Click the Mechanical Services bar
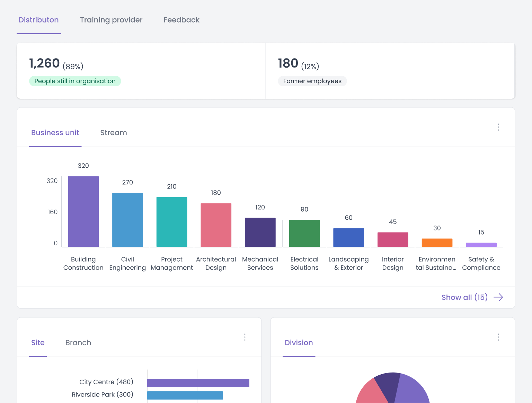Viewport: 532px width, 403px height. [260, 232]
